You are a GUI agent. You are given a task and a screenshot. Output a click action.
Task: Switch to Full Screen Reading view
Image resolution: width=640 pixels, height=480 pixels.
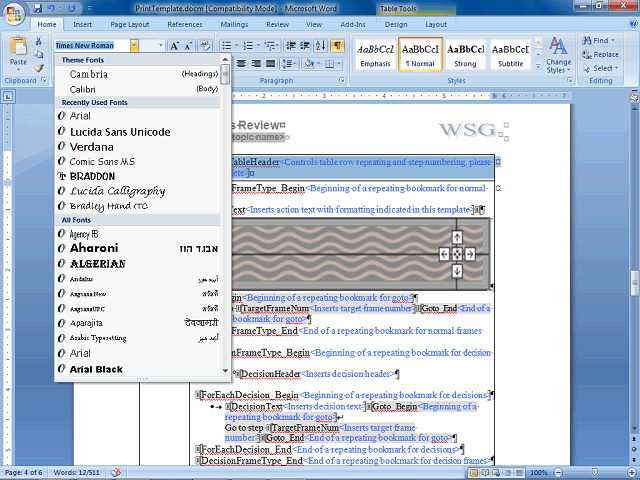point(485,473)
